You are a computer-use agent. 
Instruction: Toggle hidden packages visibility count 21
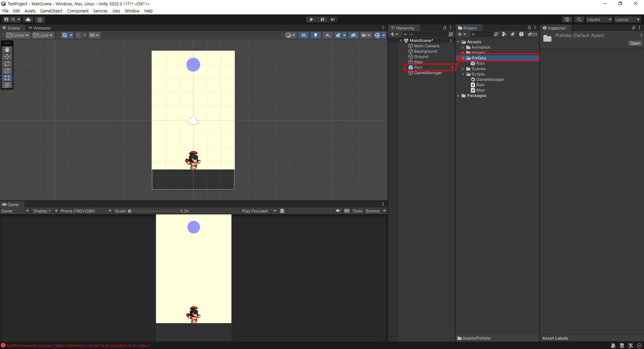click(x=532, y=34)
